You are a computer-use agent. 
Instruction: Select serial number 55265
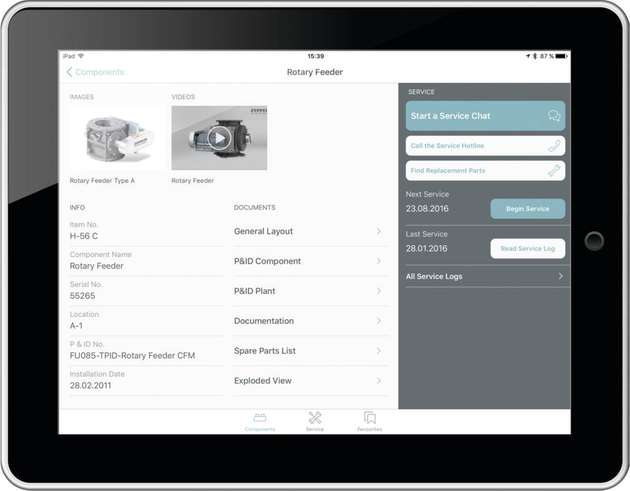(x=82, y=296)
